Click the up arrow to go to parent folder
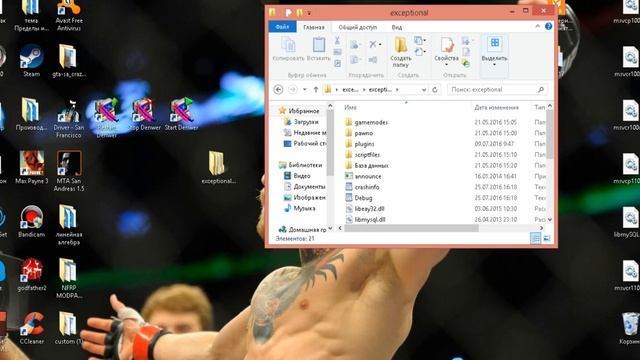 tap(316, 89)
